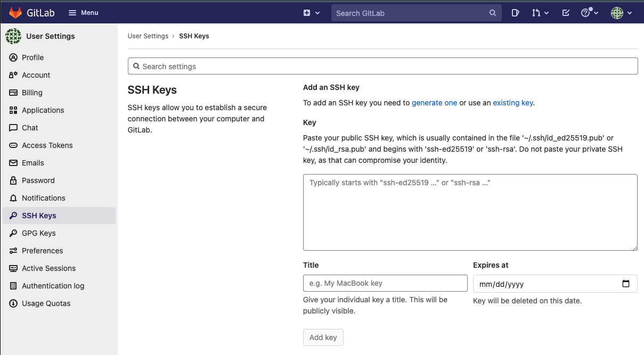Click the 'Add an SSH key' heading
The height and width of the screenshot is (355, 644).
331,87
